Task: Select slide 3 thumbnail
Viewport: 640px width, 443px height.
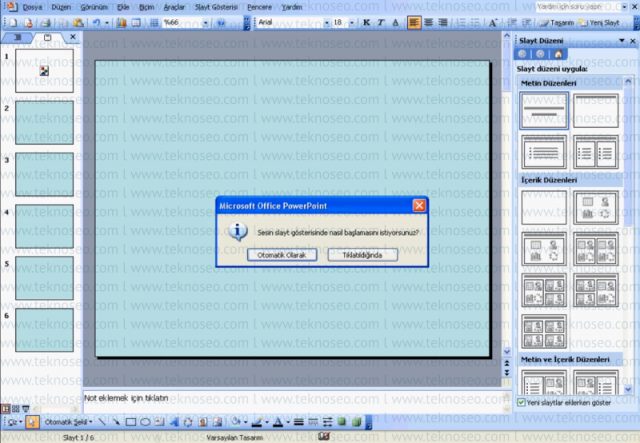Action: pyautogui.click(x=44, y=174)
